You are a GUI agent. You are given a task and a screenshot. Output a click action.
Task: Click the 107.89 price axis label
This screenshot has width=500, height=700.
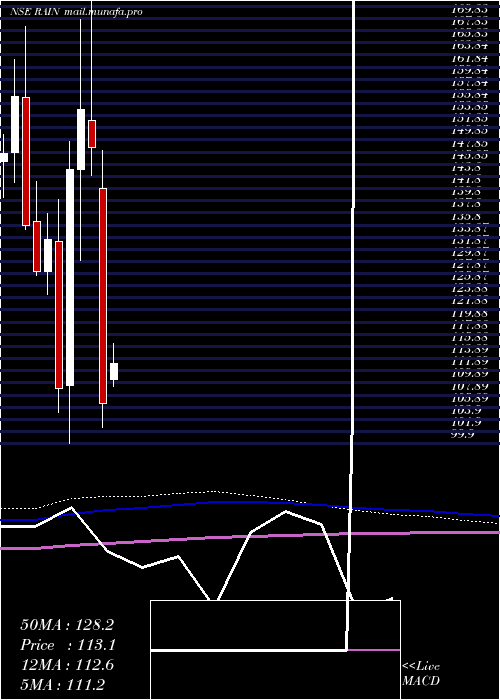point(469,386)
